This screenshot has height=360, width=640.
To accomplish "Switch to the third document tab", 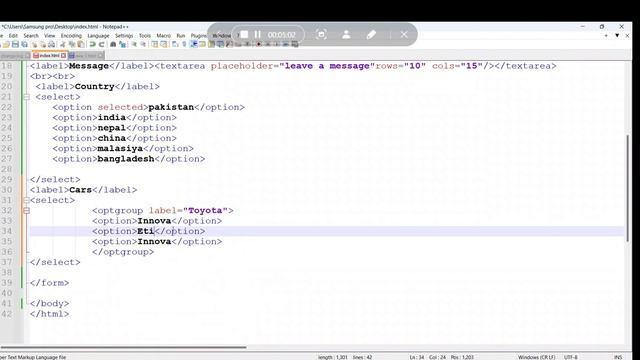I will pos(86,56).
